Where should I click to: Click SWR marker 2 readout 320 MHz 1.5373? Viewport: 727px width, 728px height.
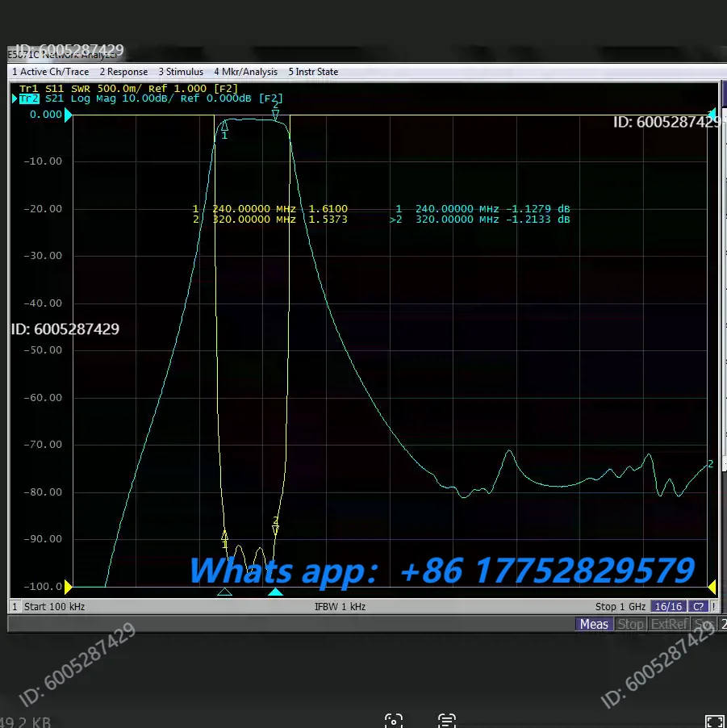[x=270, y=220]
